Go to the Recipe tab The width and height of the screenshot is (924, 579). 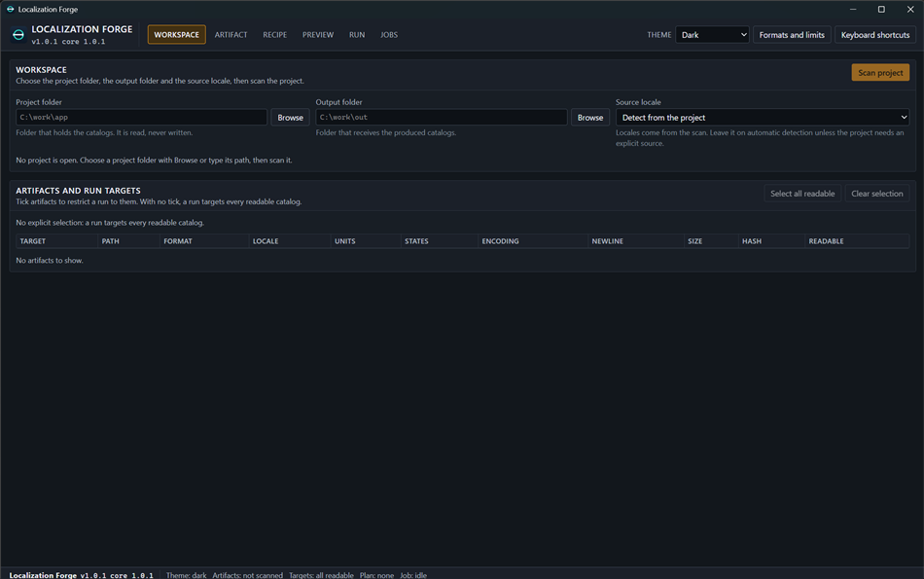[274, 35]
